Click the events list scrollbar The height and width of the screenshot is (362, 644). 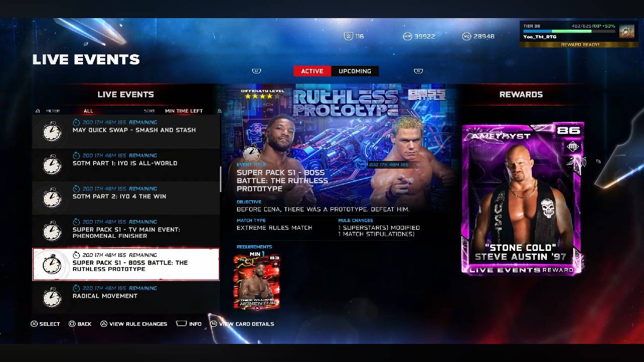tap(220, 179)
